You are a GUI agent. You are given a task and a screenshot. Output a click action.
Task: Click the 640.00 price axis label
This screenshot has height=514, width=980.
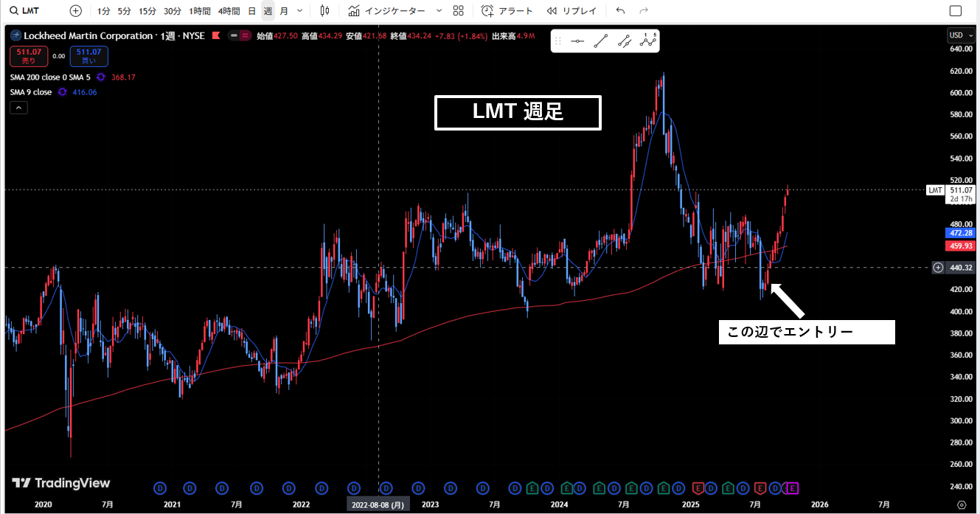pos(960,49)
